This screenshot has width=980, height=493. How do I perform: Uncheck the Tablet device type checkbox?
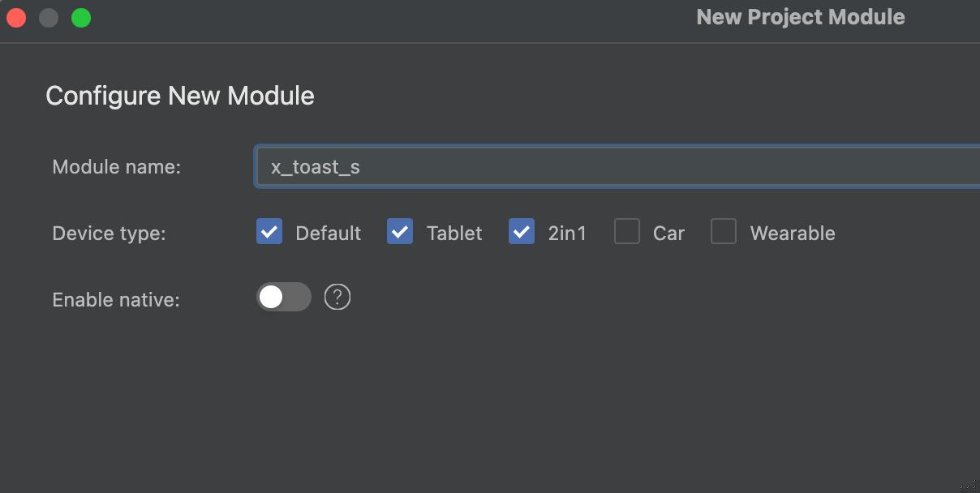[400, 232]
